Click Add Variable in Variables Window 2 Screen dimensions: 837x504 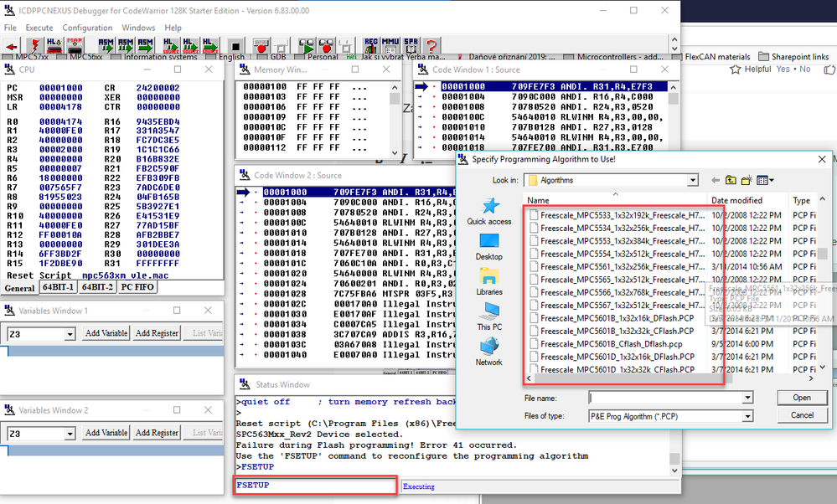coord(106,433)
